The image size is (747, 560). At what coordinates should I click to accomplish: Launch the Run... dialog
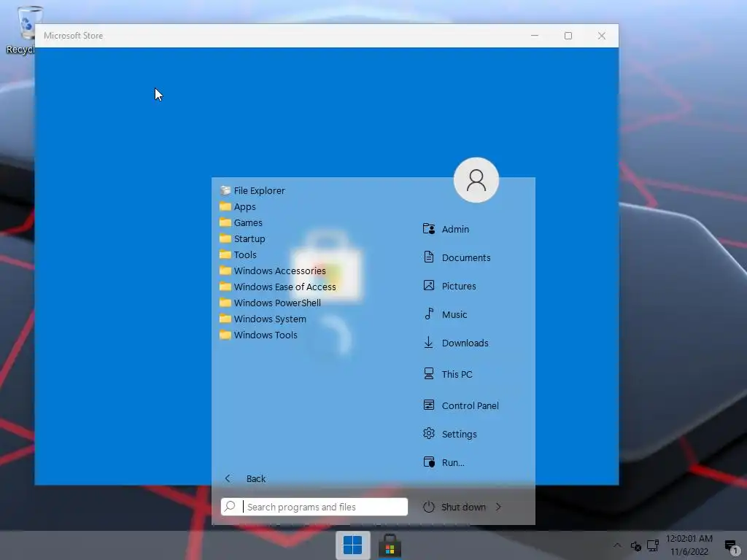pyautogui.click(x=443, y=462)
